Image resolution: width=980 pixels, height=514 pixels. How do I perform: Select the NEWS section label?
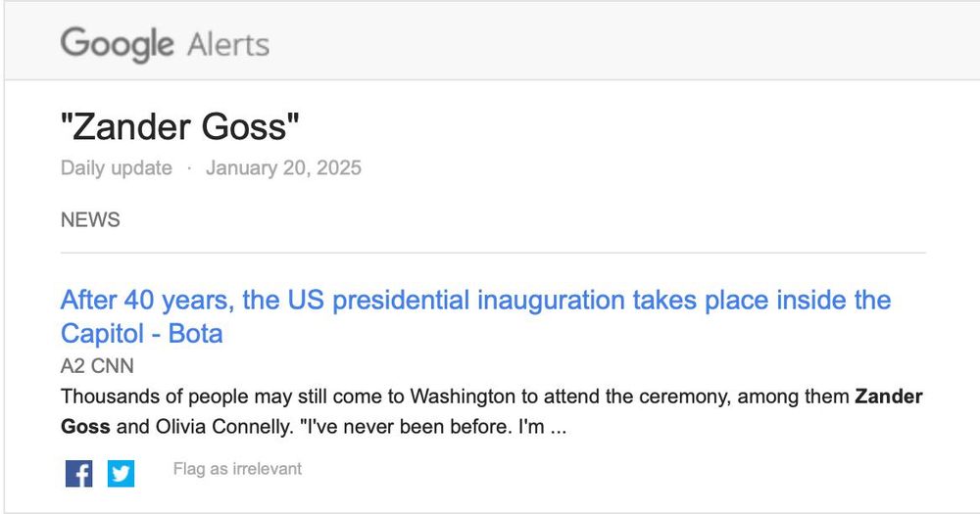90,220
